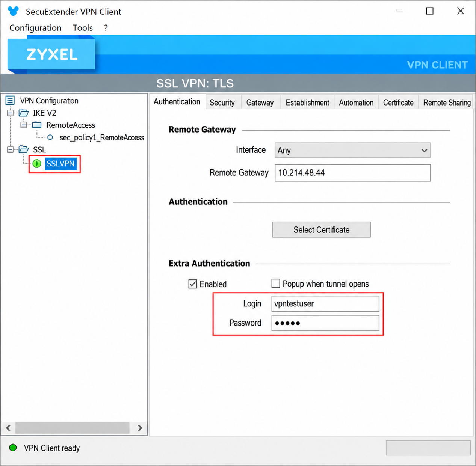Switch to the Certificate tab
This screenshot has height=466, width=476.
click(398, 103)
